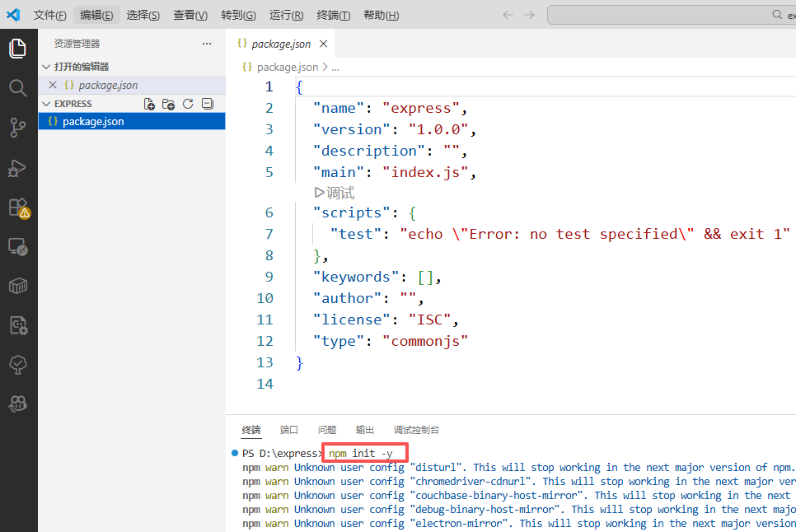Screen dimensions: 796x532
Task: Click New Folder icon in EXPRESS header
Action: tap(168, 104)
